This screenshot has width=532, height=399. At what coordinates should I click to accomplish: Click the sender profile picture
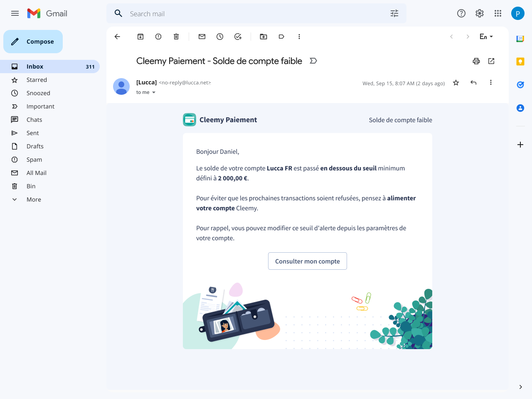coord(121,86)
